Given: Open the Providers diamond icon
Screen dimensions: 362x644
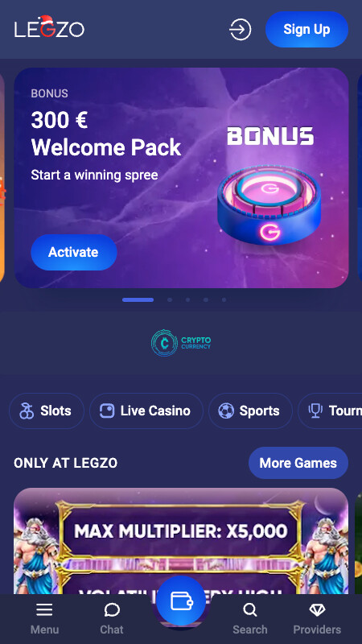Looking at the screenshot, I should click(317, 609).
